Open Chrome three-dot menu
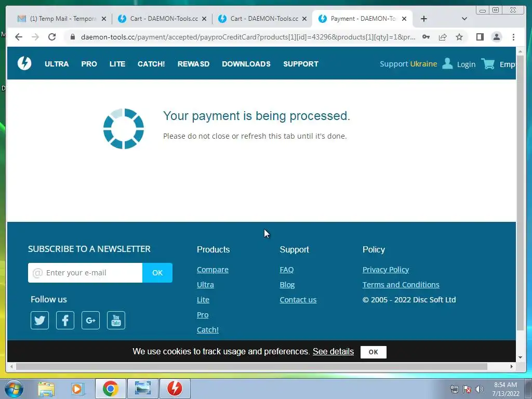 click(513, 37)
